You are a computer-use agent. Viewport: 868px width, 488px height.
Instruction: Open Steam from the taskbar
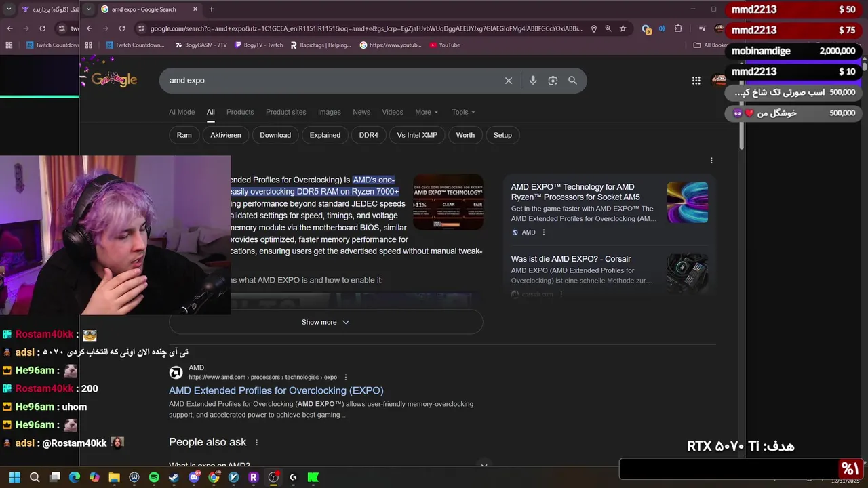[174, 477]
